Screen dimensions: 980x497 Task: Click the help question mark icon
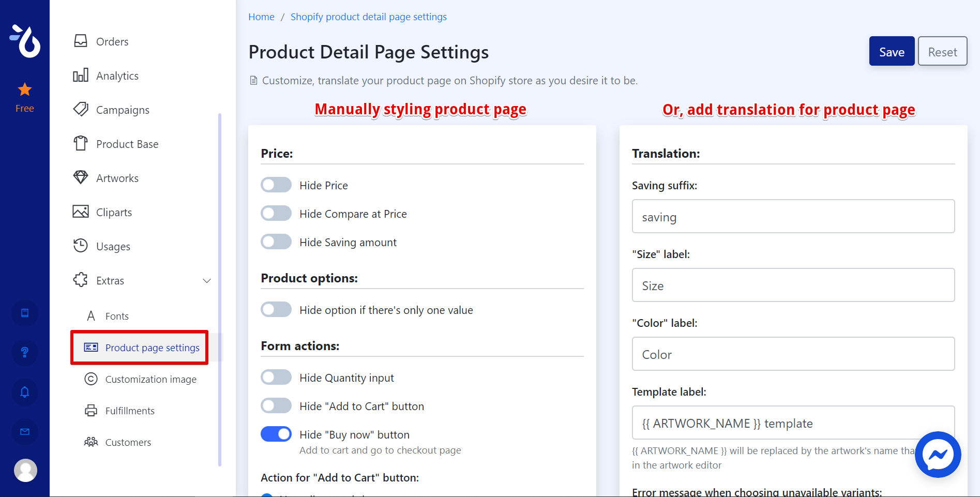[x=25, y=353]
